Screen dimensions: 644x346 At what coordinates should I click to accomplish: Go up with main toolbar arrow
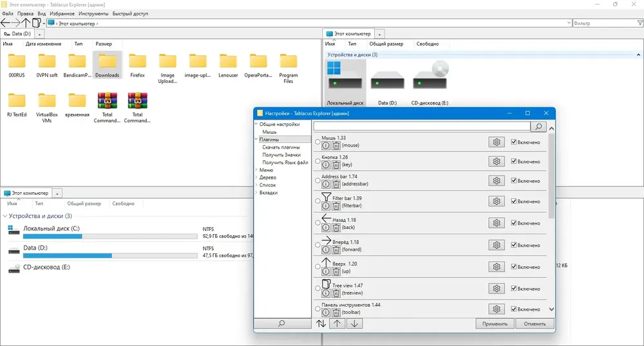26,23
